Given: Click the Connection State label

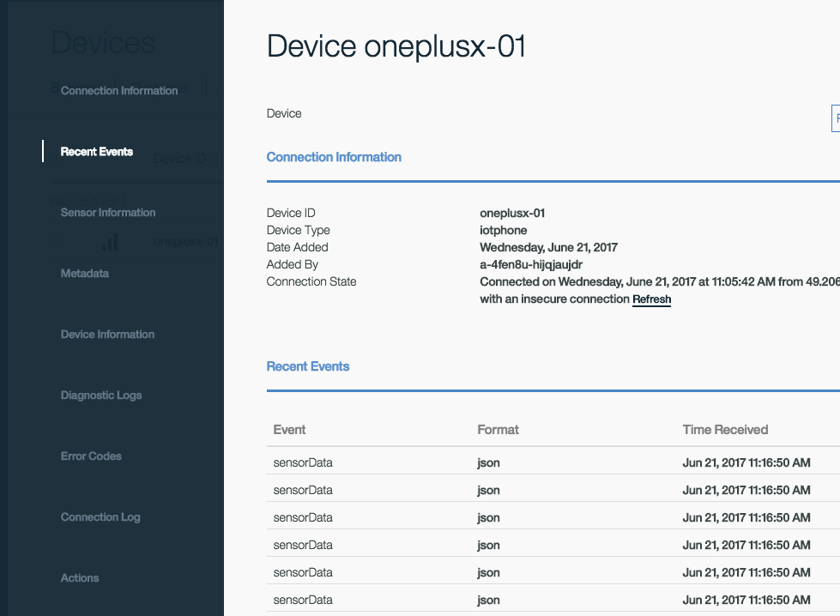Looking at the screenshot, I should pyautogui.click(x=311, y=281).
